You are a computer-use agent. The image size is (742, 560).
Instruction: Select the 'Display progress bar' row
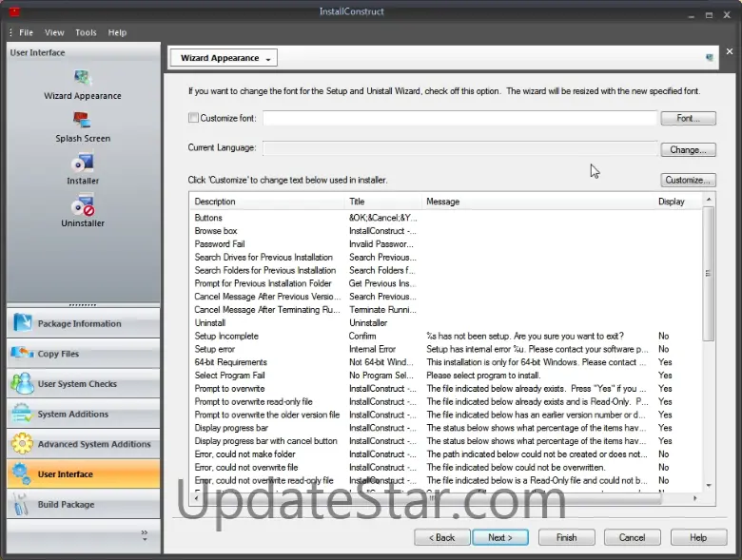click(x=446, y=428)
